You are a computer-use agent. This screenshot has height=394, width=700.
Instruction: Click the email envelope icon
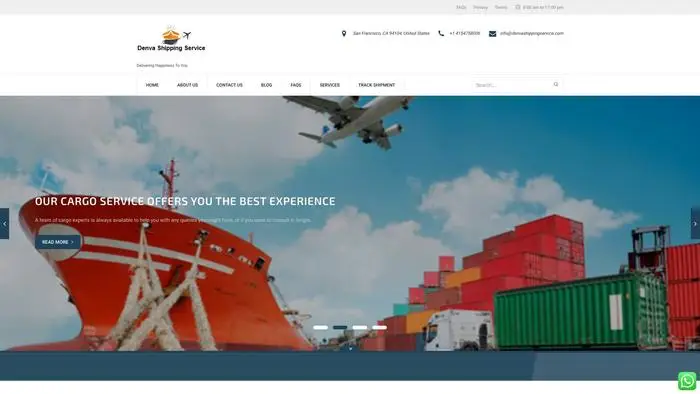click(492, 33)
